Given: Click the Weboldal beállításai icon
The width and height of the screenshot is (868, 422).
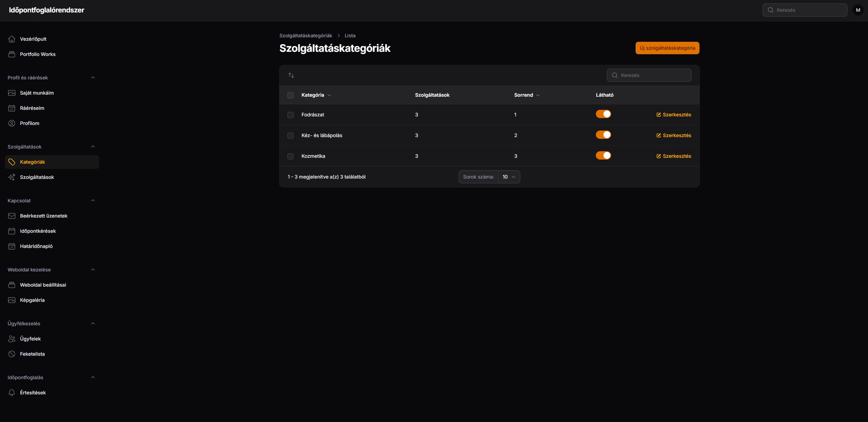Looking at the screenshot, I should [12, 285].
